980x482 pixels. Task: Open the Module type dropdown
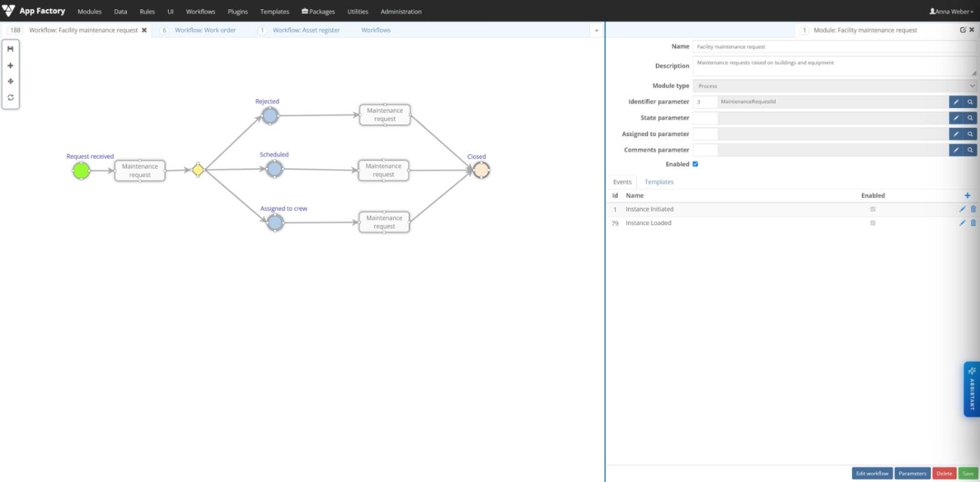click(834, 86)
